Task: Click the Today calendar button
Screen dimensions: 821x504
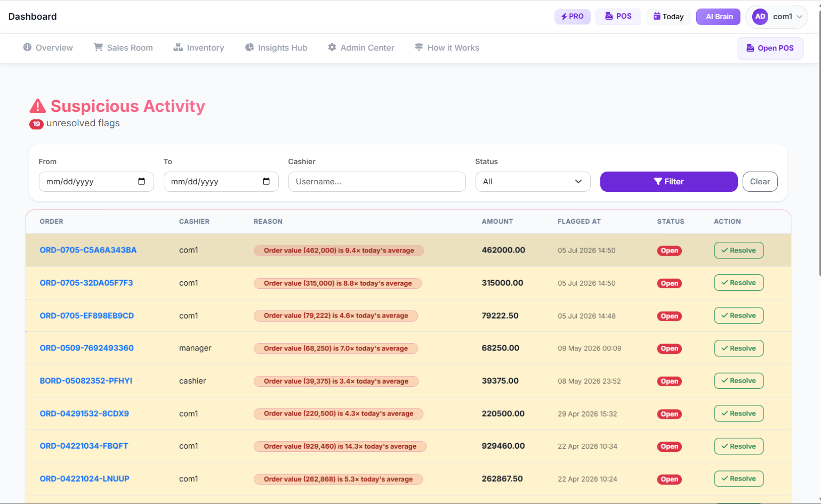Action: click(x=669, y=17)
